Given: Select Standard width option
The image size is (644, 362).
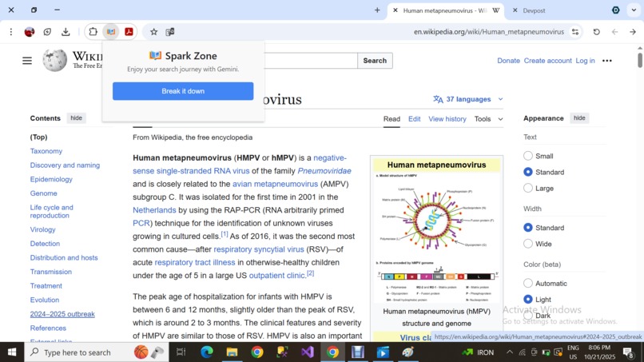Looking at the screenshot, I should point(528,228).
